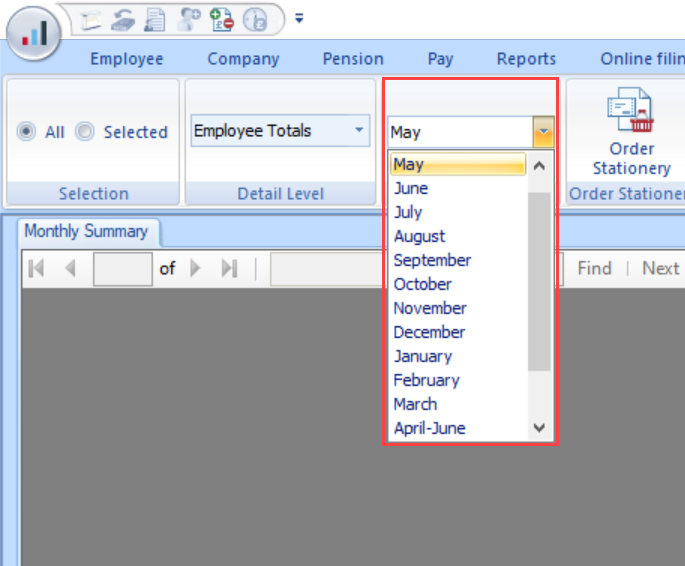Viewport: 685px width, 566px height.
Task: Choose March from the month list
Action: tap(458, 404)
